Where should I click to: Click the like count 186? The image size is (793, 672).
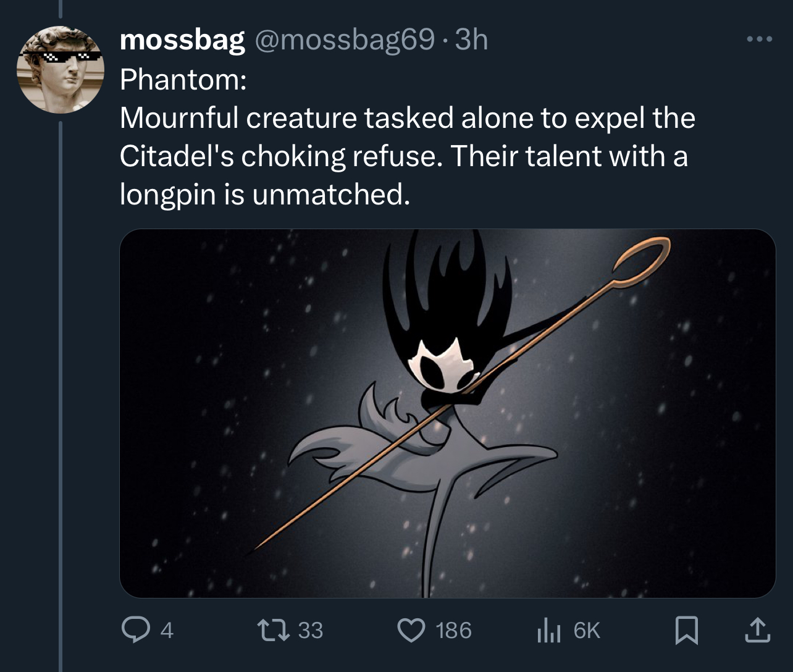[x=454, y=630]
